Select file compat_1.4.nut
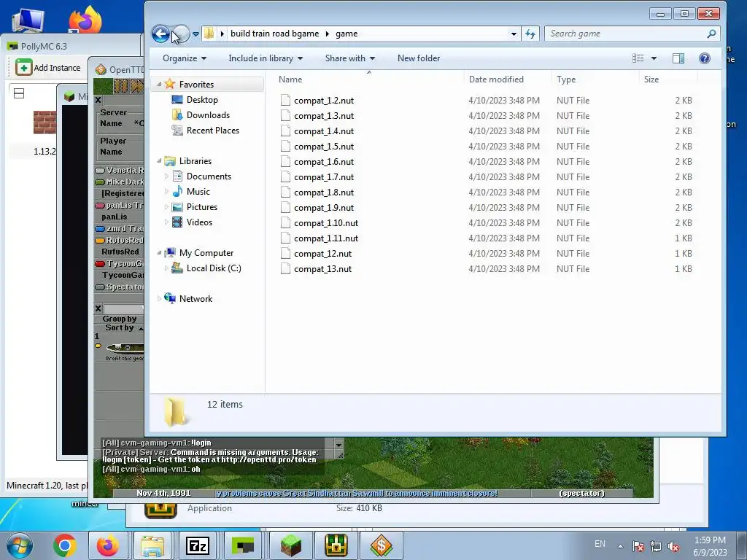 click(x=323, y=131)
